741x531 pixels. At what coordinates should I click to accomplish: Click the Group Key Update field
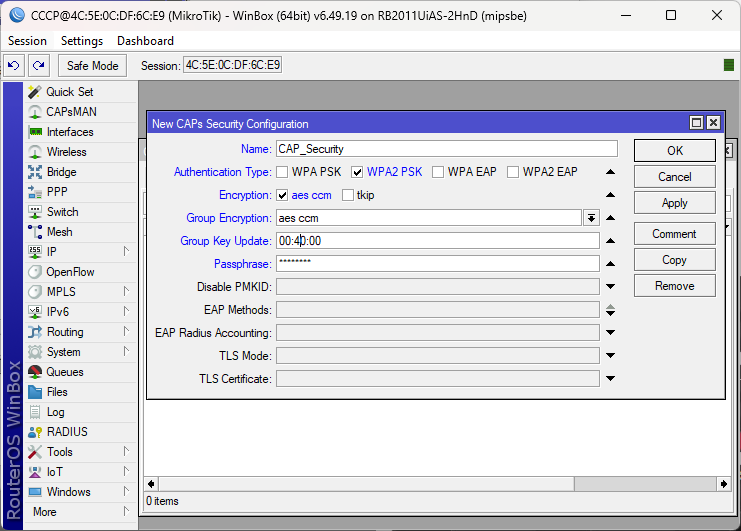[438, 241]
